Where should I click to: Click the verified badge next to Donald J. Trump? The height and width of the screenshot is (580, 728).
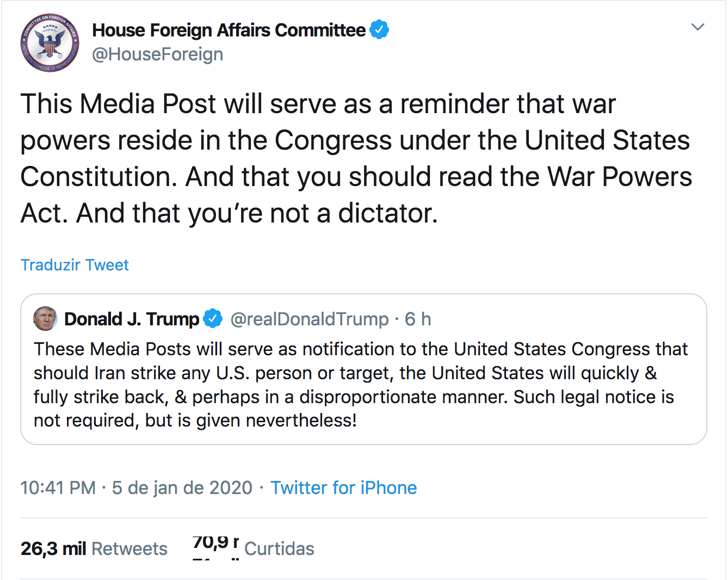[213, 319]
